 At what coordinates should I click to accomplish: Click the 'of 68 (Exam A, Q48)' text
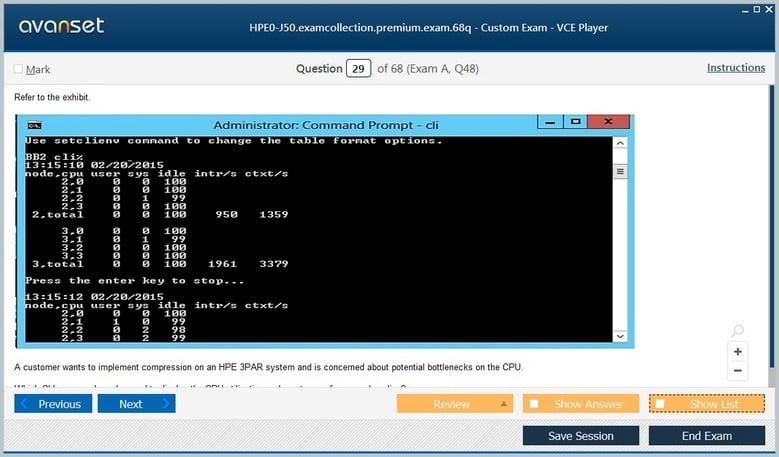(428, 69)
